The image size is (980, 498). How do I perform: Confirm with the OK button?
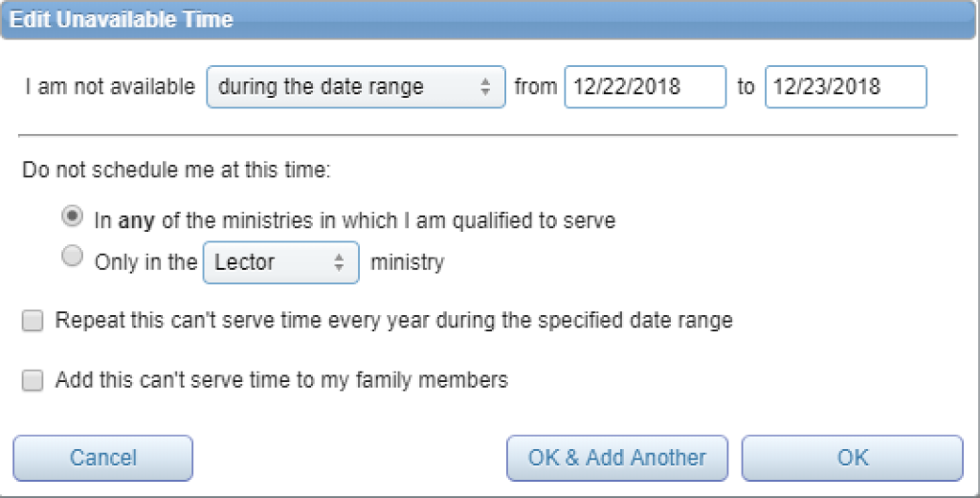tap(853, 458)
